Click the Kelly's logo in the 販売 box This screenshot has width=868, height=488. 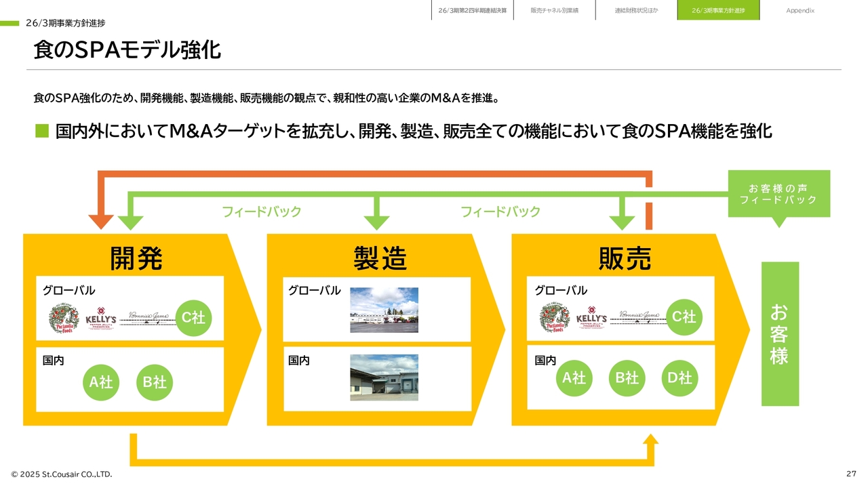(591, 318)
